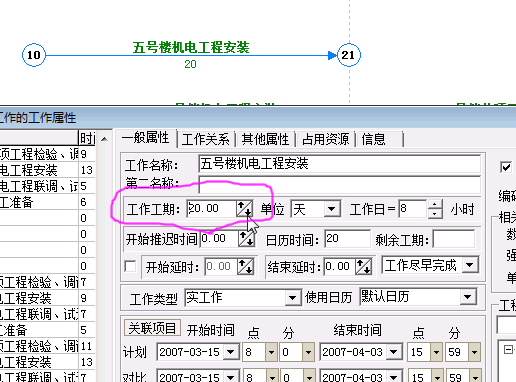Open the 工作类型 dropdown

[292, 297]
